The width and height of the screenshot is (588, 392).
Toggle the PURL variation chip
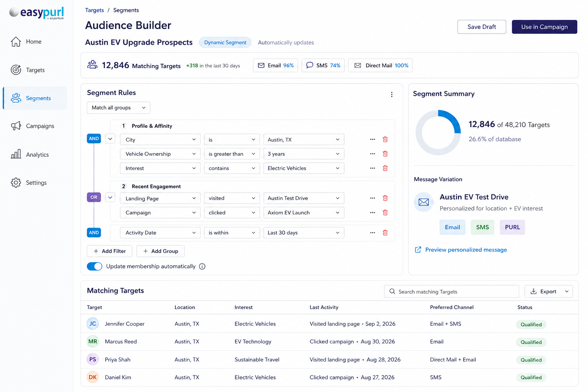(512, 227)
